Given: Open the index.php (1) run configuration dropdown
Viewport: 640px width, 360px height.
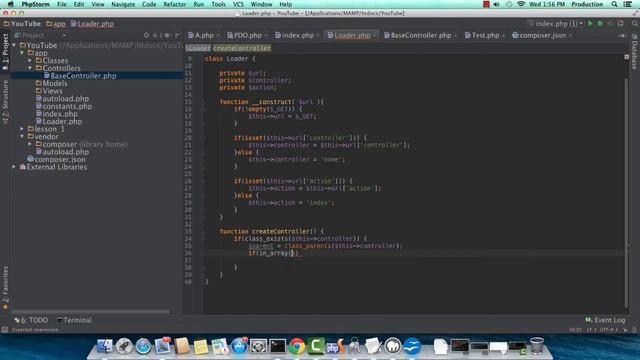Looking at the screenshot, I should [556, 24].
